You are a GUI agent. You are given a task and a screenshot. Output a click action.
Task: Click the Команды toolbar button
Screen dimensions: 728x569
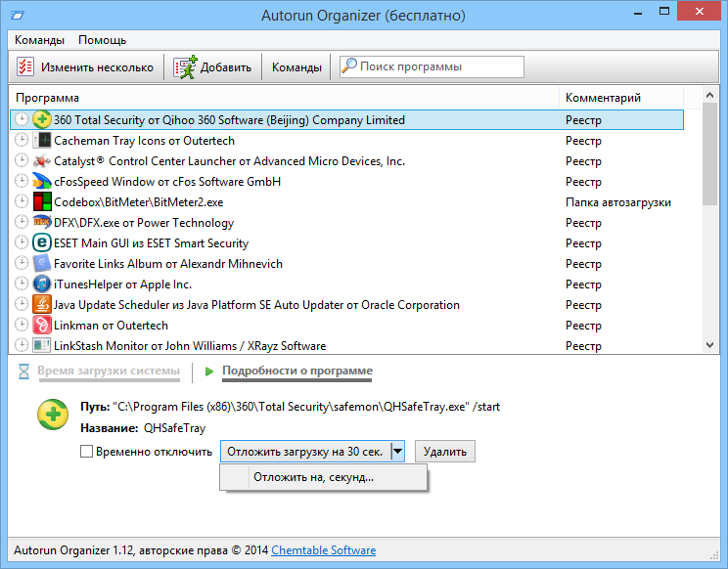point(296,67)
